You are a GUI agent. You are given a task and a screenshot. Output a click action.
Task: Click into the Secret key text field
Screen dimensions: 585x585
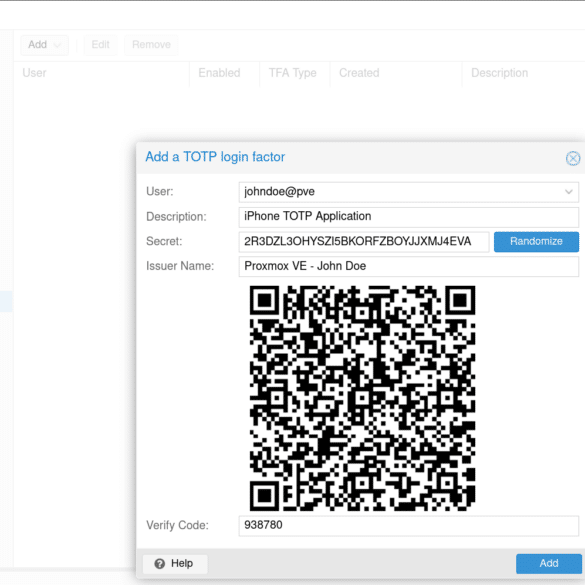click(x=364, y=241)
